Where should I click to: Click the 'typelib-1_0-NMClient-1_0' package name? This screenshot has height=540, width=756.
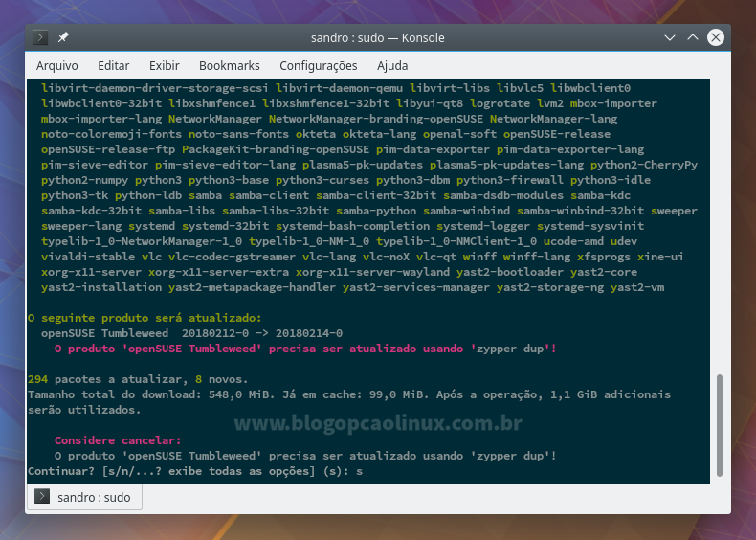coord(456,241)
